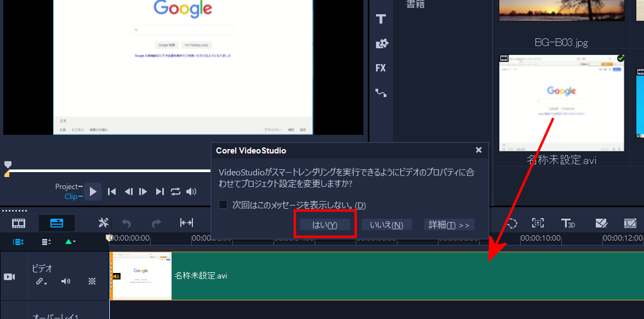Viewport: 644px width, 319px height.
Task: Toggle show all visible tracks
Action: pos(19,242)
